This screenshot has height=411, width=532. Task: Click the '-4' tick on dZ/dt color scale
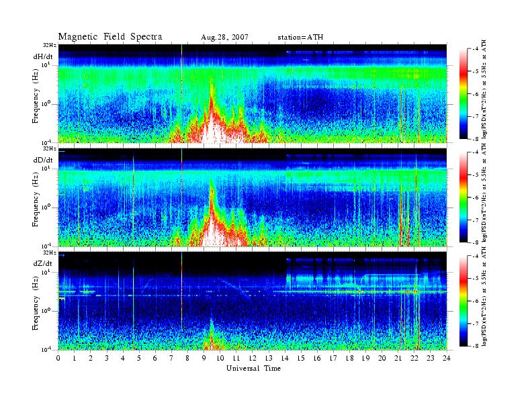[476, 256]
